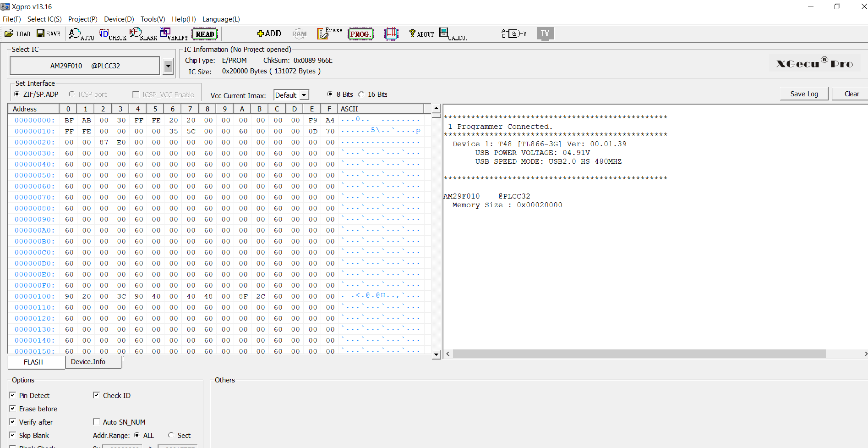
Task: Click the ID CHECK toolbar icon
Action: (112, 34)
